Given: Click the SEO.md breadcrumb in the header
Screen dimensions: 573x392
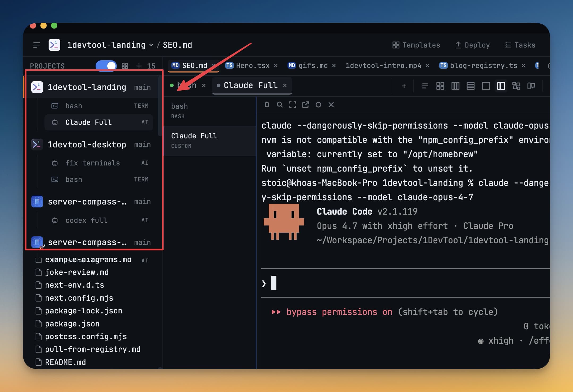Looking at the screenshot, I should 177,45.
